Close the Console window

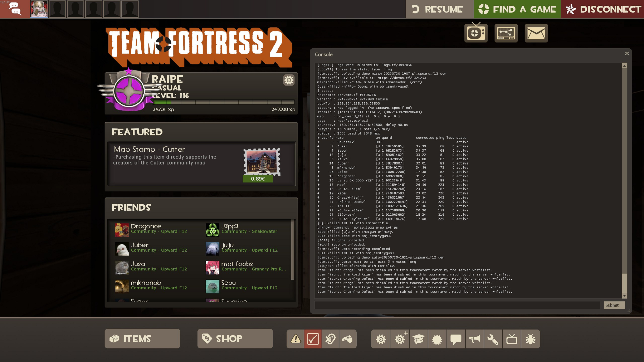[x=627, y=53]
